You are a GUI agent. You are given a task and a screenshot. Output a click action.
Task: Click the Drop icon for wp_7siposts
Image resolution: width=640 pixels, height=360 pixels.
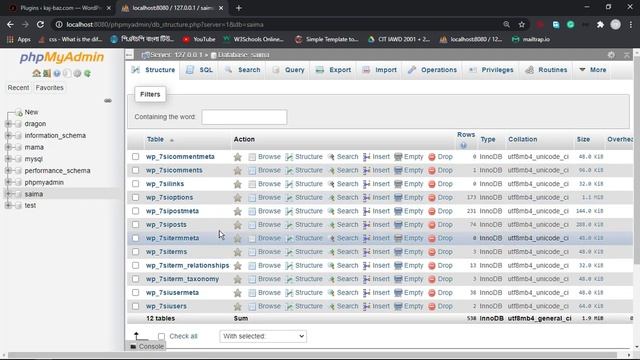432,225
